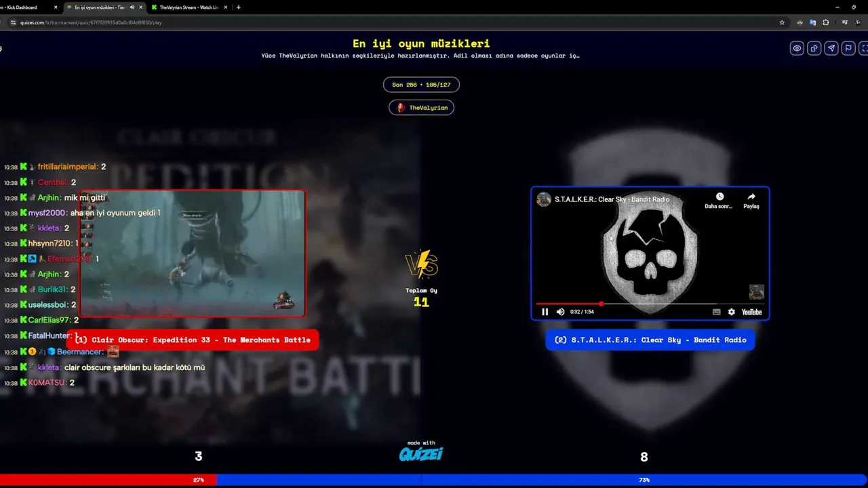
Task: Open YouTube player settings gear
Action: point(731,312)
